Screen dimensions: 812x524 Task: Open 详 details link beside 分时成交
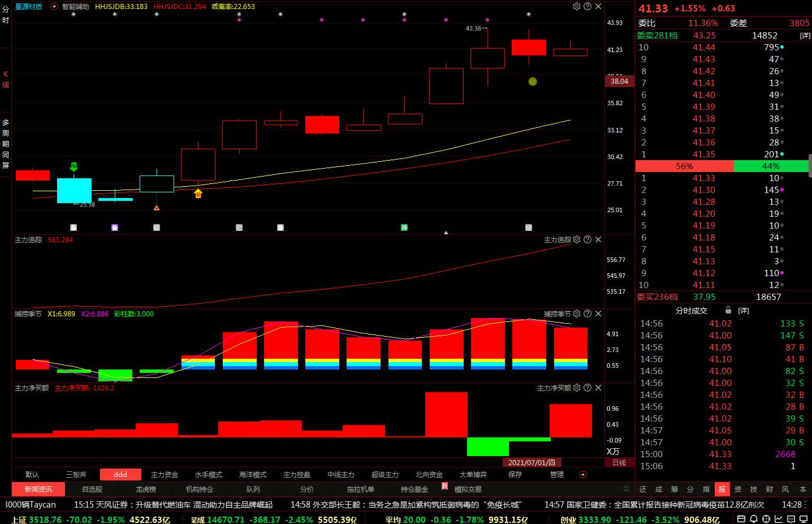point(744,311)
